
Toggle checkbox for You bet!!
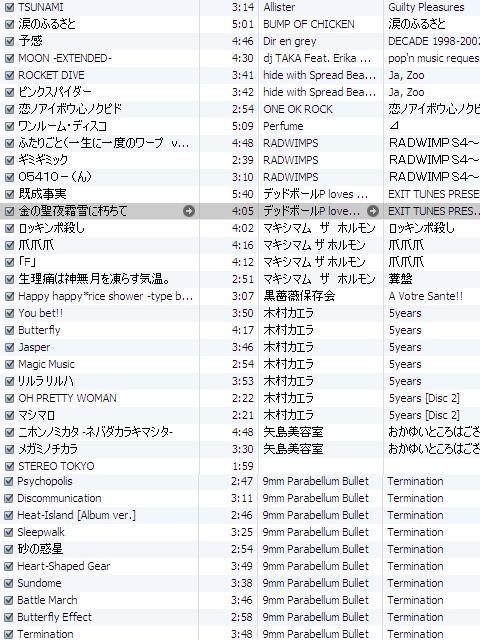click(x=9, y=313)
